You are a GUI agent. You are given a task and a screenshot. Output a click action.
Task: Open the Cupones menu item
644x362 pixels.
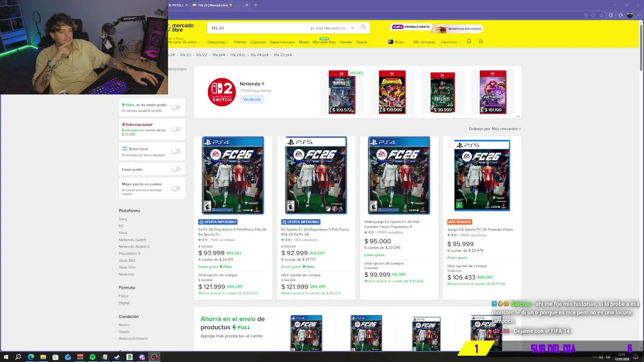pyautogui.click(x=258, y=42)
